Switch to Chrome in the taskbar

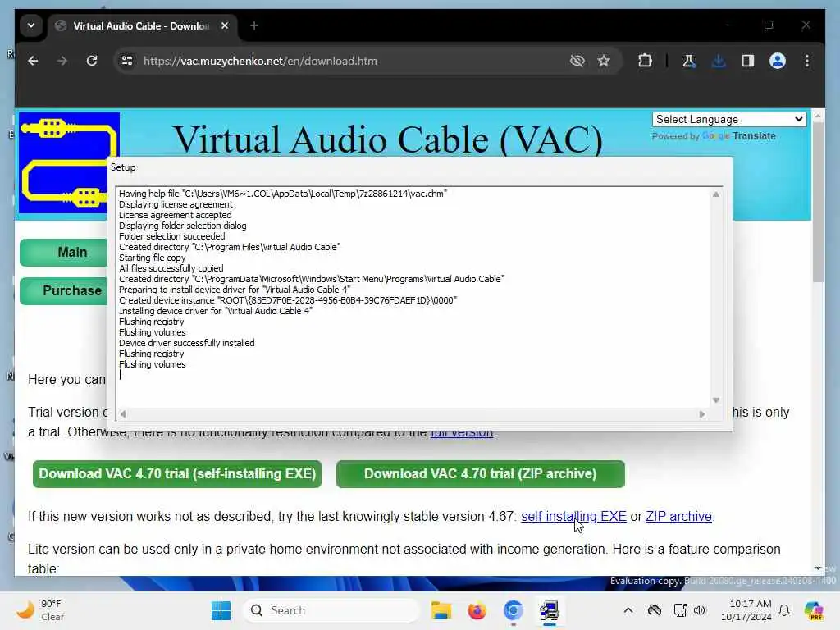pos(514,610)
